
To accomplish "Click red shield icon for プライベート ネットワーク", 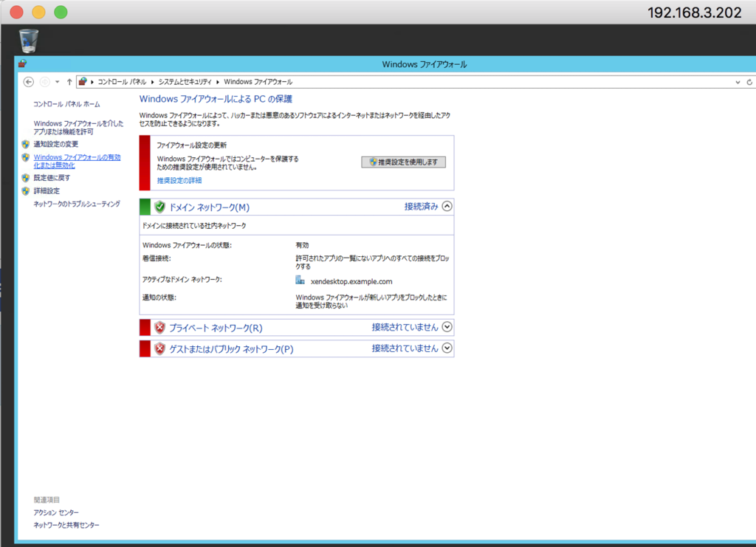I will pos(159,328).
